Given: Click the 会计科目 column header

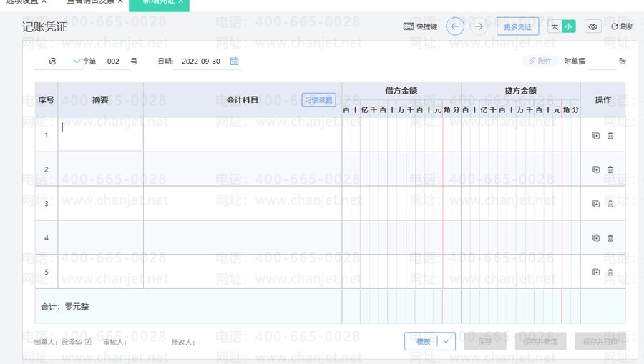Looking at the screenshot, I should (x=243, y=99).
